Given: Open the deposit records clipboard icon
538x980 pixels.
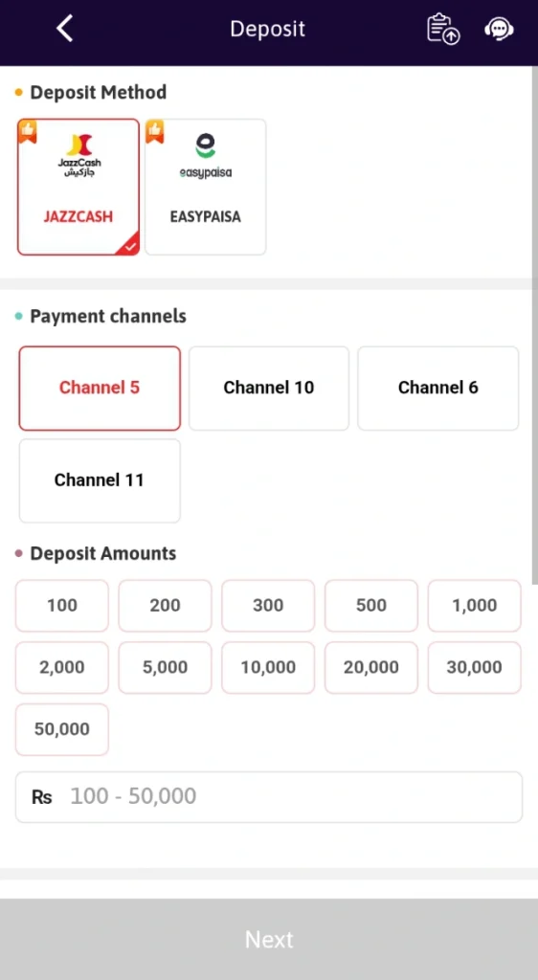Looking at the screenshot, I should coord(443,29).
